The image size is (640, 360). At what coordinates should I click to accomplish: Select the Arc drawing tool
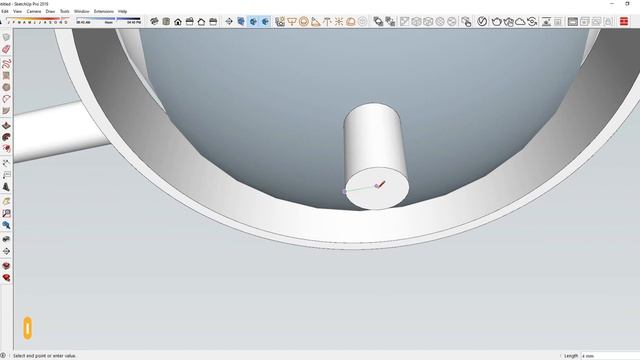[6, 99]
